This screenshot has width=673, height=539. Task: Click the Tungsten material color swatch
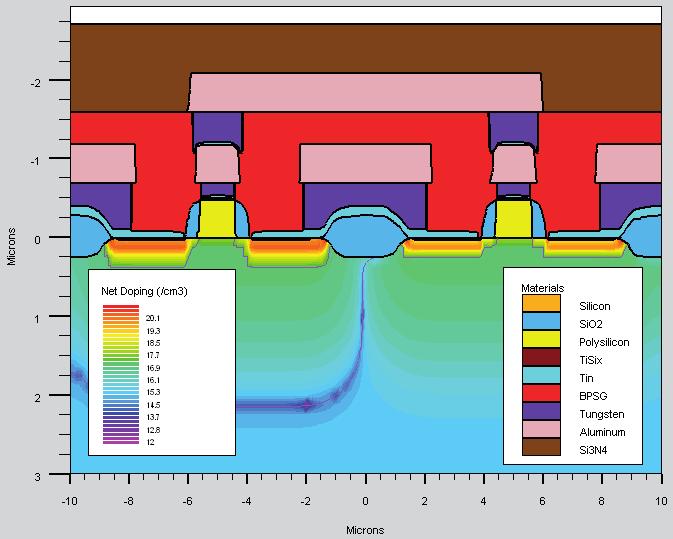click(x=541, y=411)
